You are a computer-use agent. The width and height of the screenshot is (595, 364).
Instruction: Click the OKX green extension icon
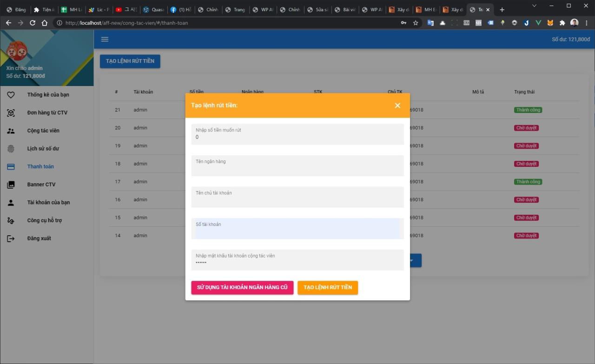538,22
